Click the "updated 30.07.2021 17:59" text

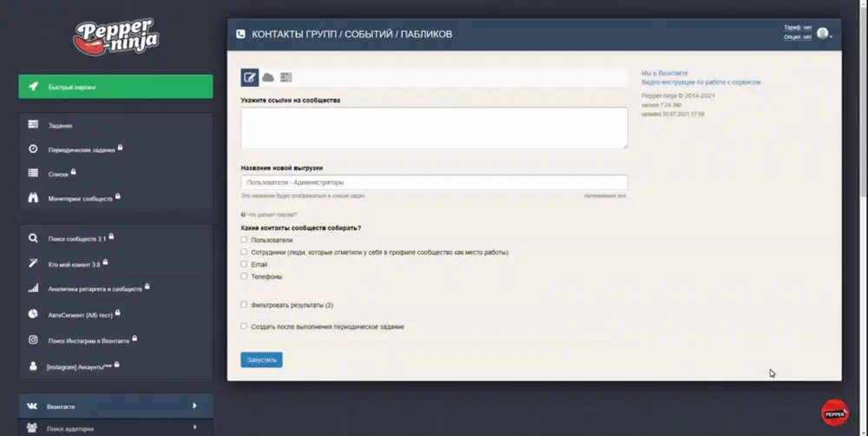[x=674, y=114]
